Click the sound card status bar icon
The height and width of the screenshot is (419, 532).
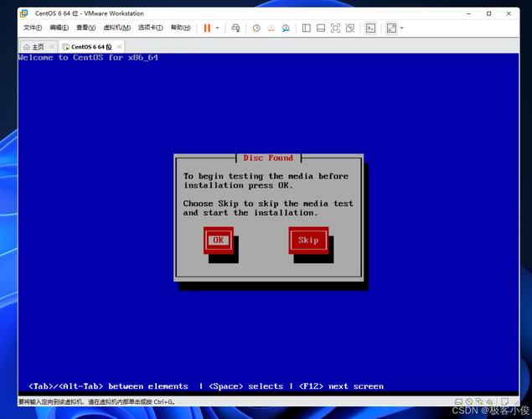(x=489, y=401)
